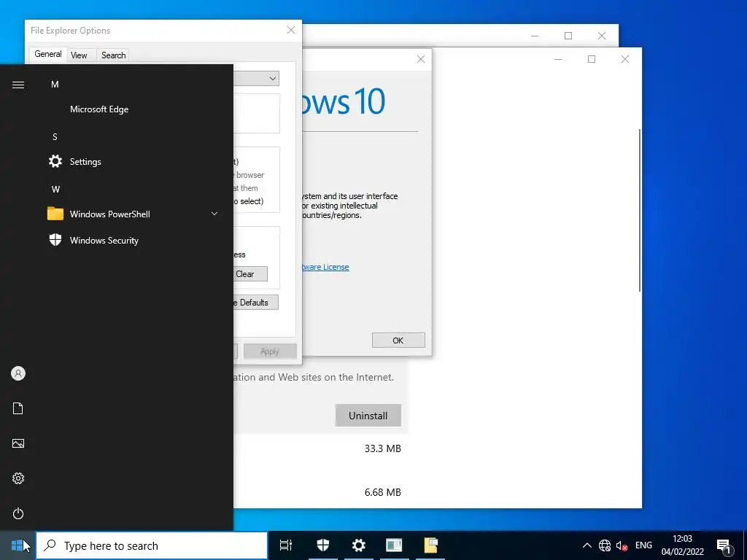Screen dimensions: 747x560
Task: Switch to the About Windows taskbar app
Action: coord(395,545)
